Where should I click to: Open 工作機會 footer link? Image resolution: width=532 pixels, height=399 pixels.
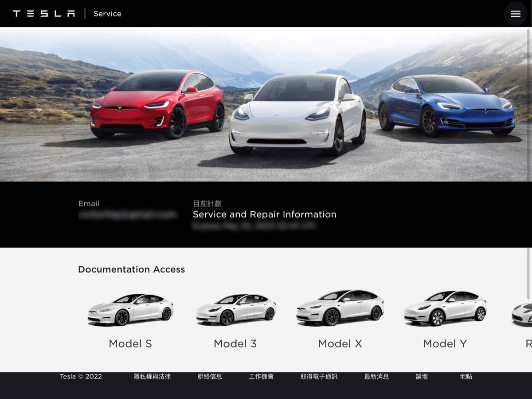[x=261, y=376]
